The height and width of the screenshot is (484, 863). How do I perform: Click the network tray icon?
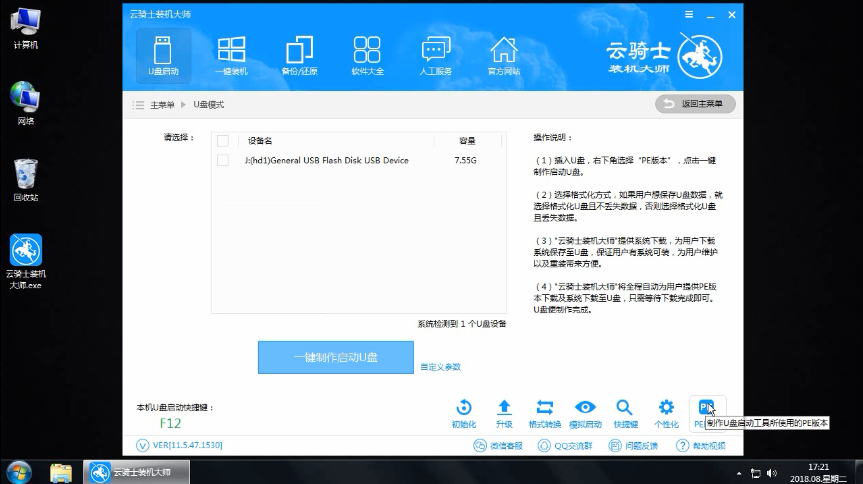[x=756, y=474]
